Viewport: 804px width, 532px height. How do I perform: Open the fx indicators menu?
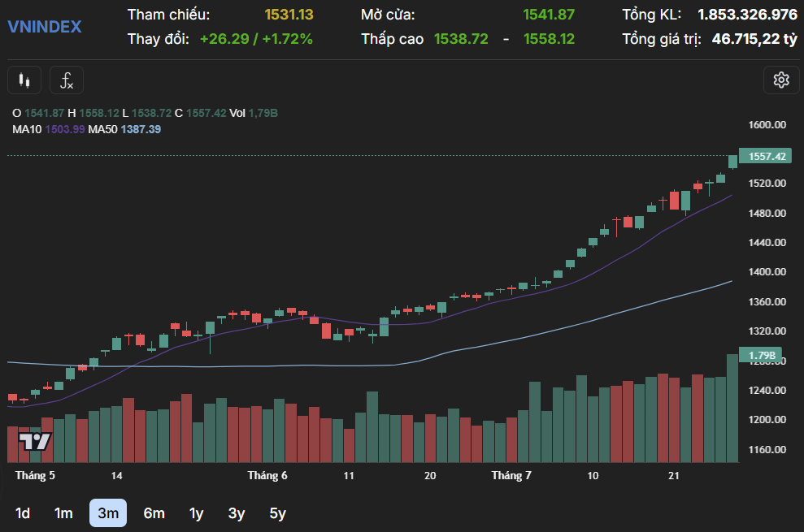(x=67, y=80)
